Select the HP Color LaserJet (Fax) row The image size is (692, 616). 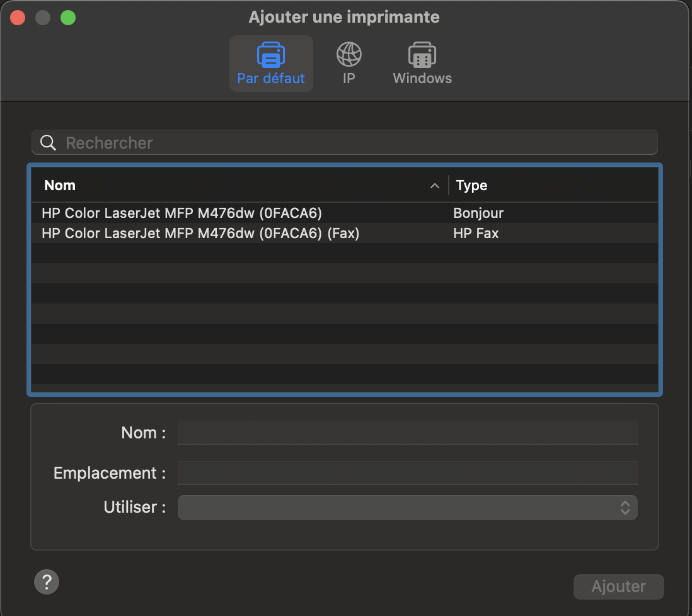tap(345, 233)
